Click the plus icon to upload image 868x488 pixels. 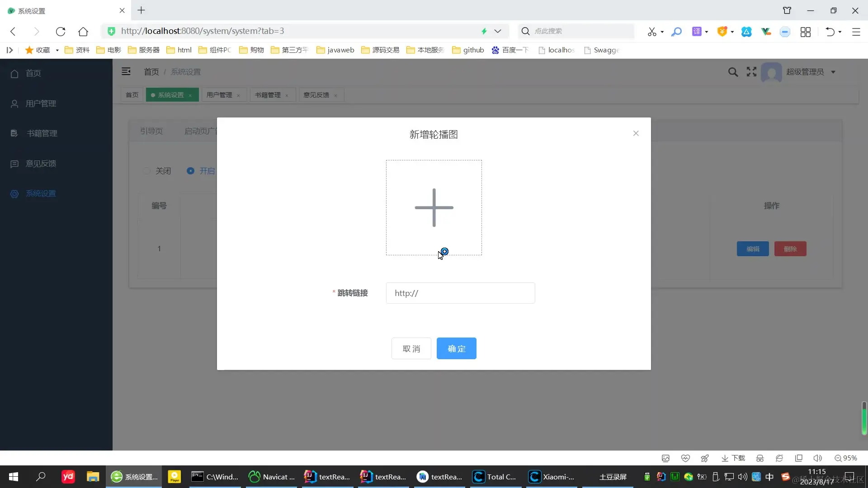pos(434,207)
